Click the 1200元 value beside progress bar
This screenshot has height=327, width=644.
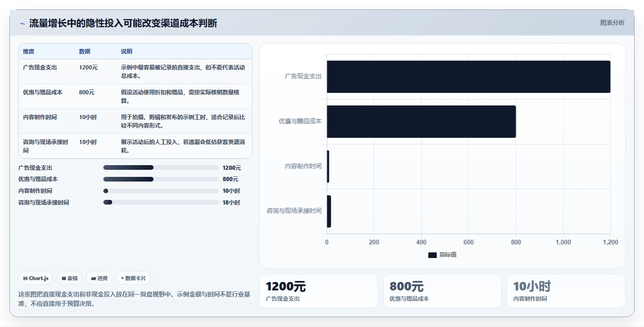point(232,168)
